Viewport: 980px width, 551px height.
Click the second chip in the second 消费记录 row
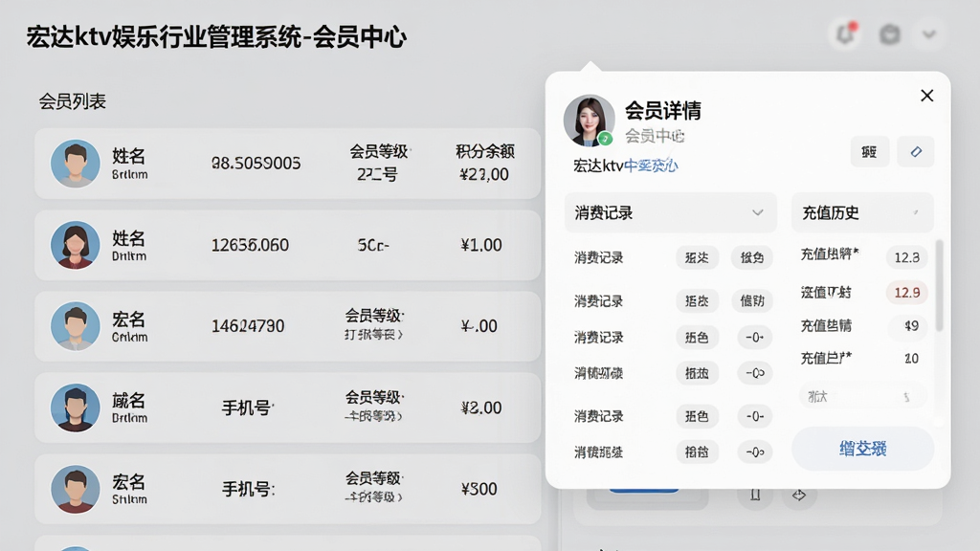click(752, 301)
